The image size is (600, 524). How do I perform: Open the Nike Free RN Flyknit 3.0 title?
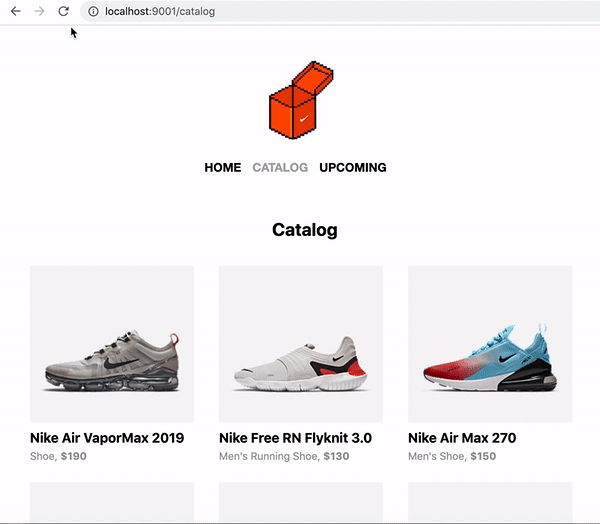tap(295, 438)
